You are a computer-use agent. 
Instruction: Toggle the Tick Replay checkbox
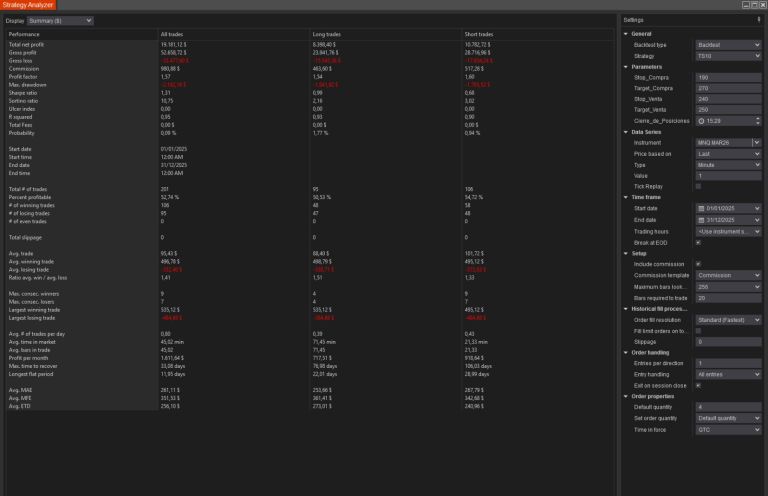coord(698,186)
